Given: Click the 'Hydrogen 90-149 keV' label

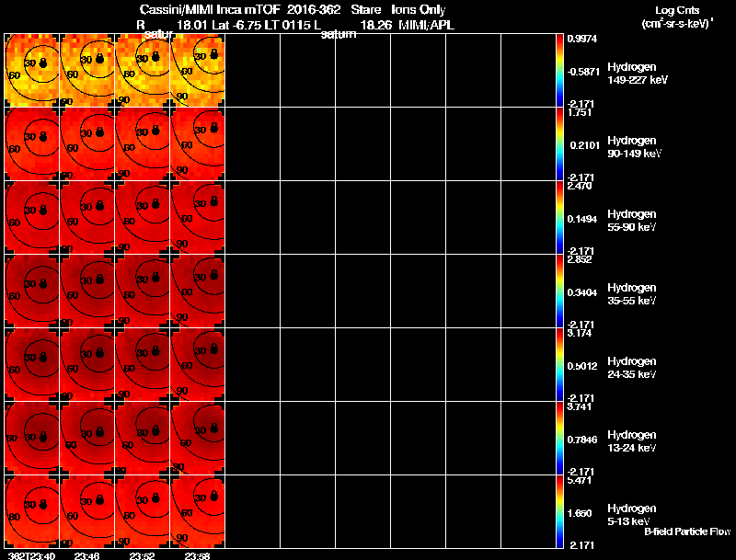Looking at the screenshot, I should point(635,147).
